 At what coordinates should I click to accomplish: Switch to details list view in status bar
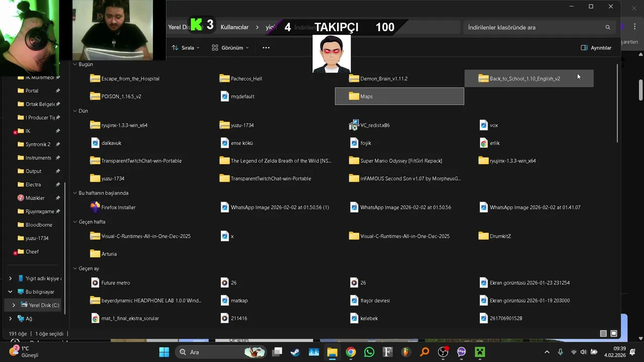point(603,333)
